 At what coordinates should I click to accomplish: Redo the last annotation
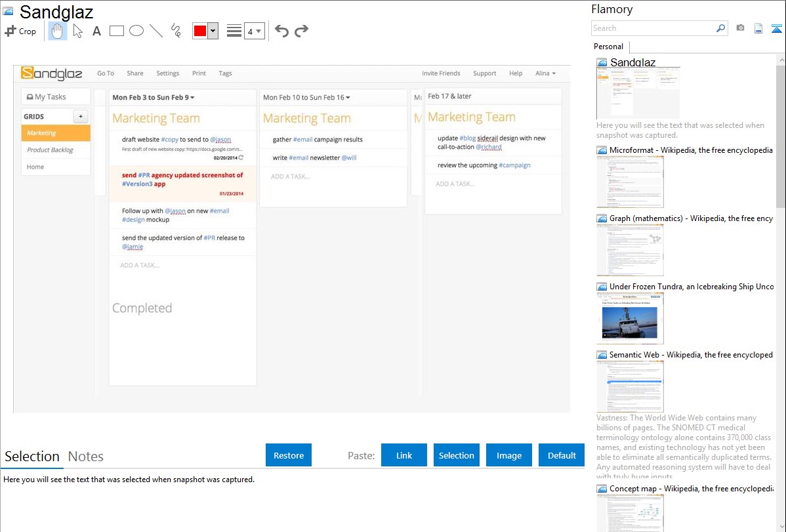(301, 31)
